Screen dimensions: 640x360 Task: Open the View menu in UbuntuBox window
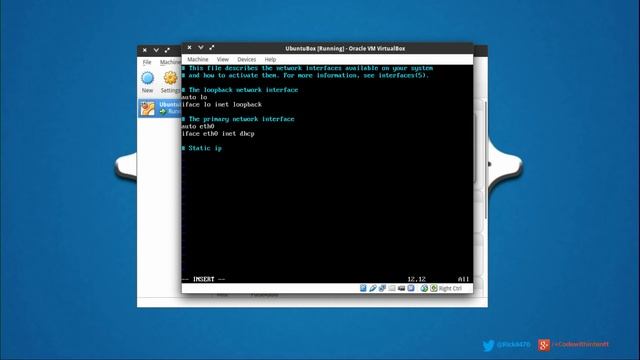click(x=222, y=60)
